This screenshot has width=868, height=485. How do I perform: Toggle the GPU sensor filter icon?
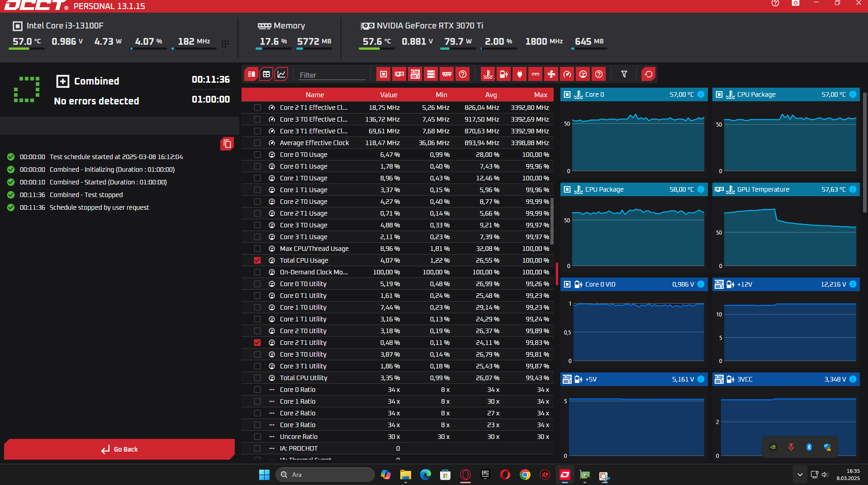point(399,74)
